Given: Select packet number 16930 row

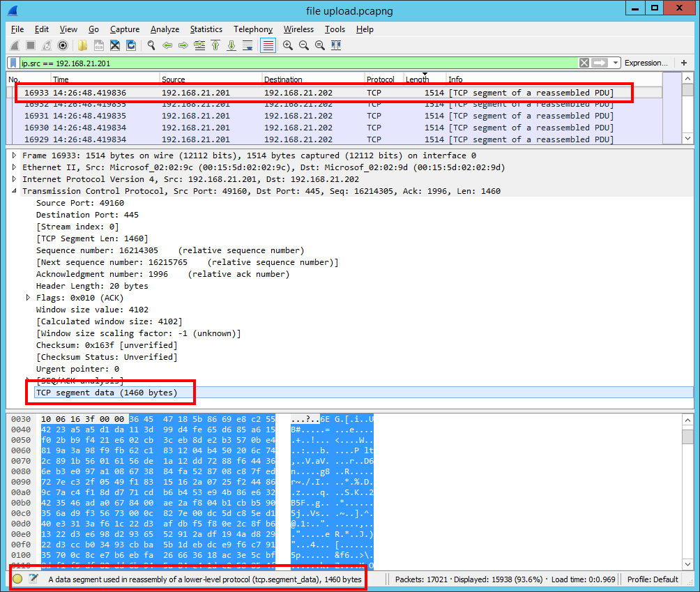Looking at the screenshot, I should point(334,128).
